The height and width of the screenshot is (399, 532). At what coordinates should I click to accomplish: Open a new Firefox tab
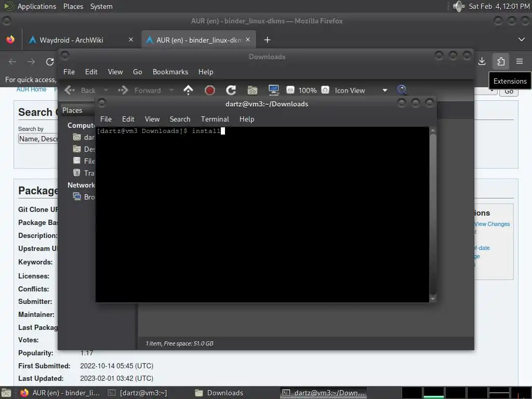click(268, 40)
